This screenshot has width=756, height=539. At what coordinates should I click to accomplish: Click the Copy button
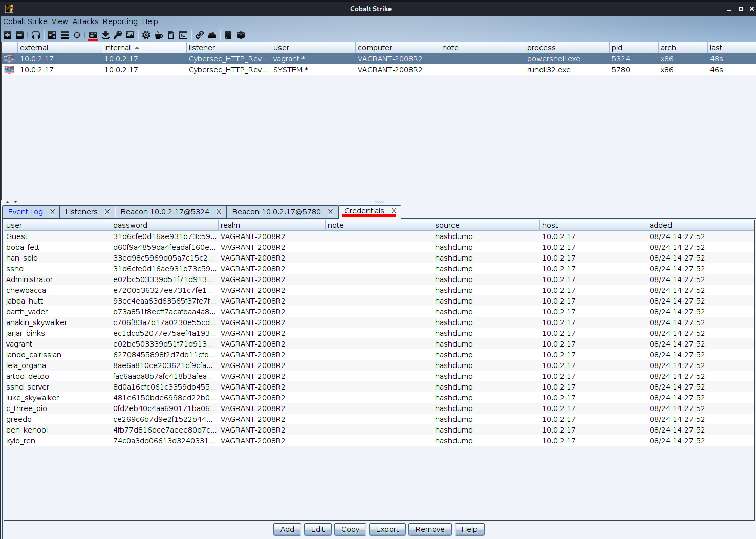click(350, 529)
